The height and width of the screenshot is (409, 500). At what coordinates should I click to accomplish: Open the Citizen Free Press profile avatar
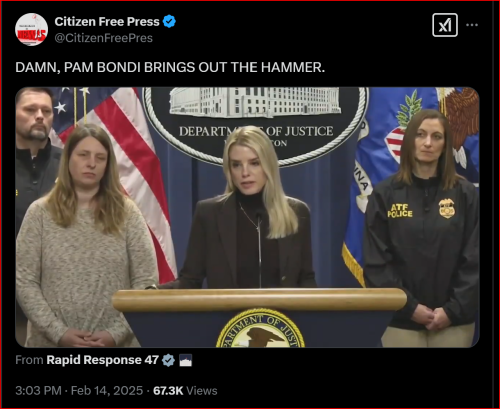[x=31, y=30]
